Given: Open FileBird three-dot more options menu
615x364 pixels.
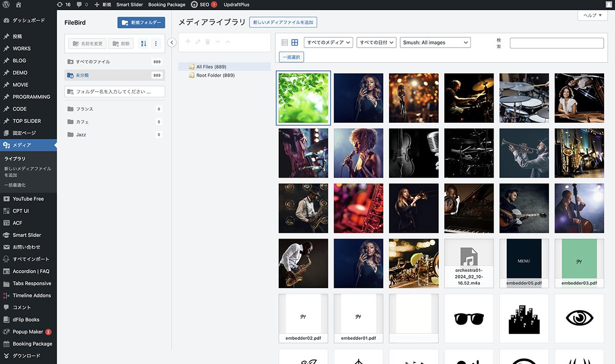Looking at the screenshot, I should (156, 44).
